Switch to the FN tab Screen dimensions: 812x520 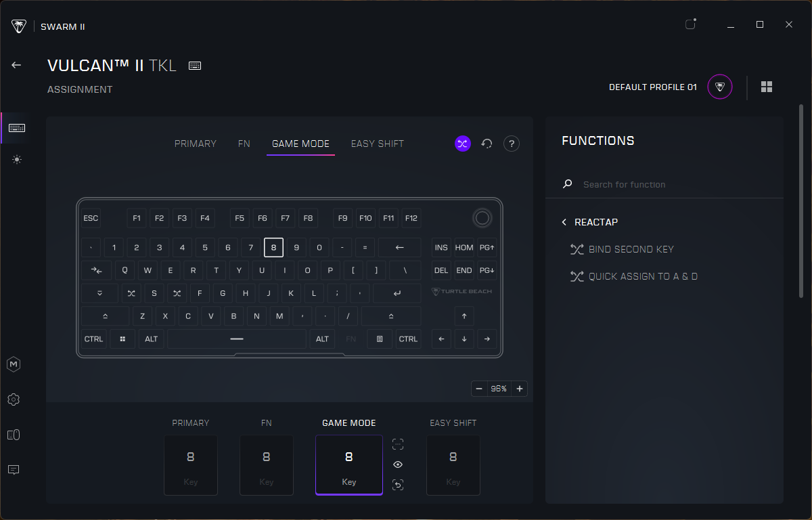244,144
